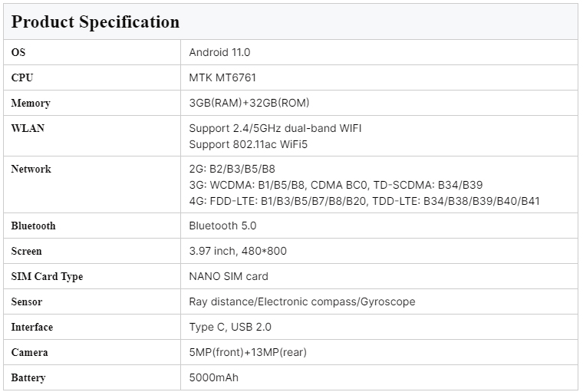
Task: Select the Android 11.0 value cell
Action: click(x=219, y=52)
